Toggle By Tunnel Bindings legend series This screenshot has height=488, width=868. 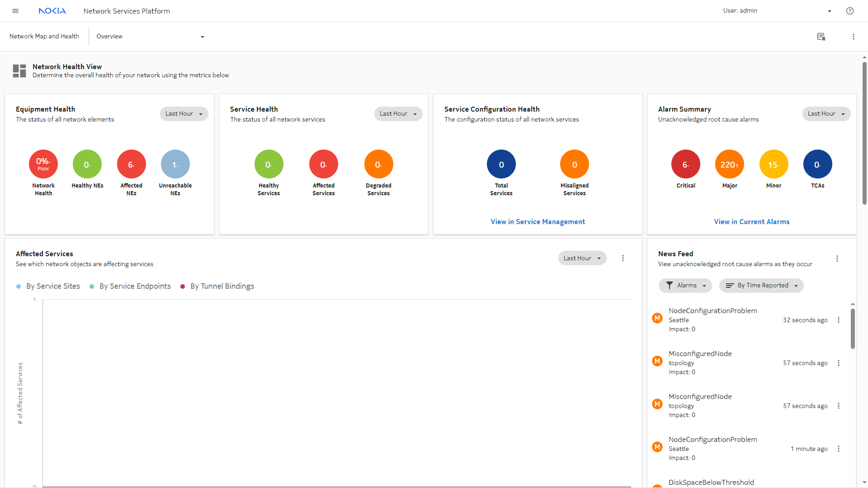click(x=217, y=286)
